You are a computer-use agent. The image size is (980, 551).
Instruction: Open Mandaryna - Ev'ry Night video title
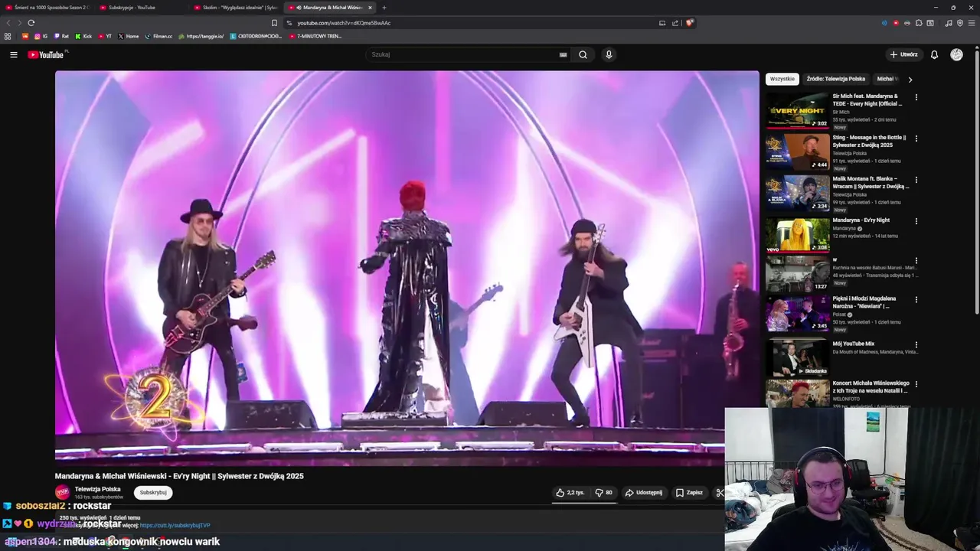861,220
